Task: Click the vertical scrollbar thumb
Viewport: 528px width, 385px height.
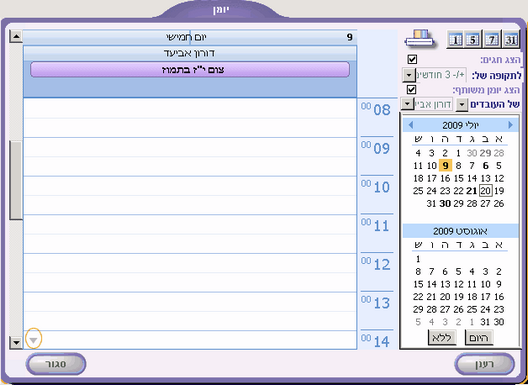Action: pos(15,180)
